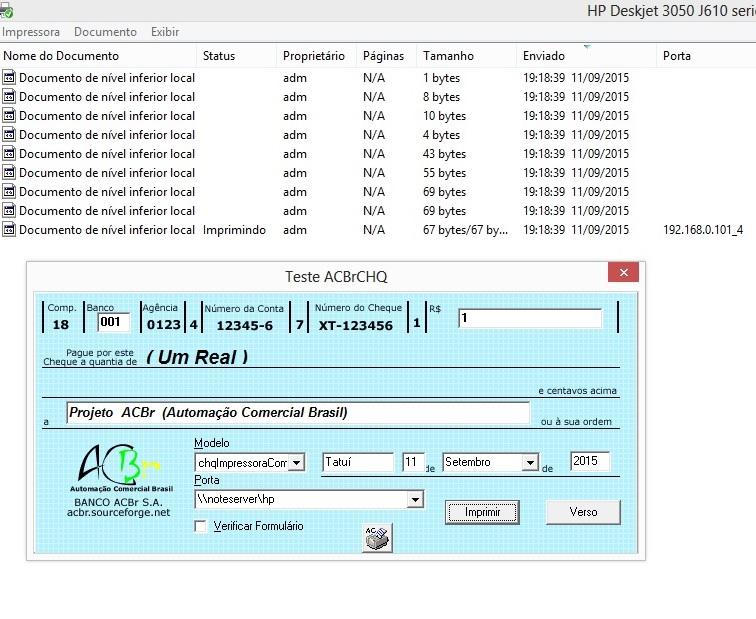The height and width of the screenshot is (619, 756).
Task: Click the R$ value input field
Action: (x=530, y=318)
